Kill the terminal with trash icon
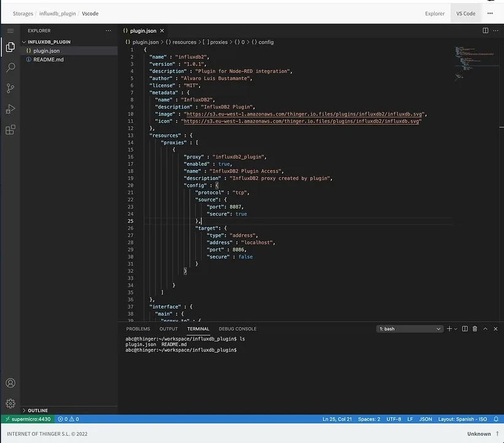504x443 pixels. point(475,329)
